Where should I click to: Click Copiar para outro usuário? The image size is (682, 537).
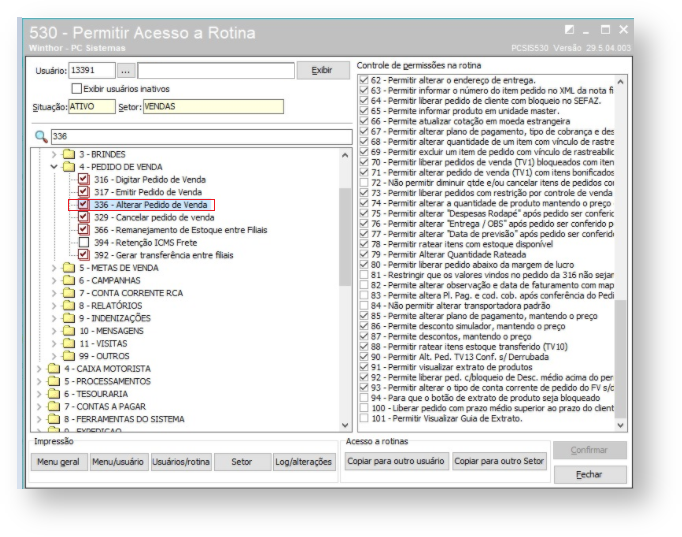[x=396, y=461]
